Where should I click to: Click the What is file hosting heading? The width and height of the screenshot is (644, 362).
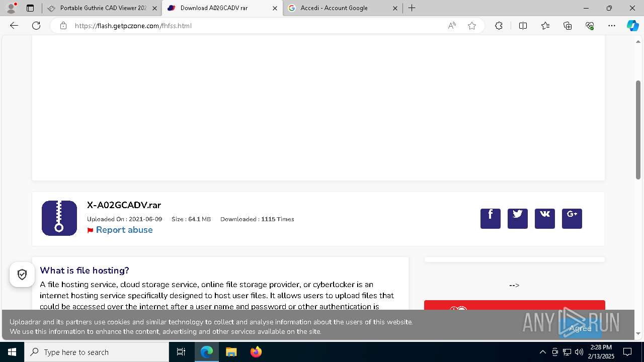coord(85,270)
